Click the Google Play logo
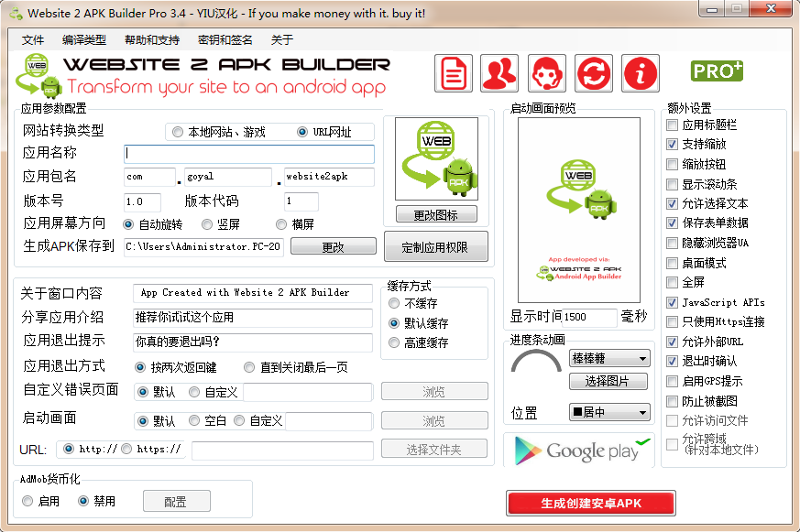 [x=576, y=451]
